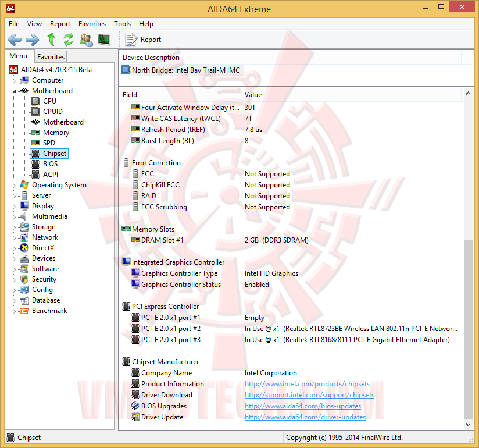Select the Graphics Controller Type row
The image size is (479, 448).
pyautogui.click(x=290, y=273)
